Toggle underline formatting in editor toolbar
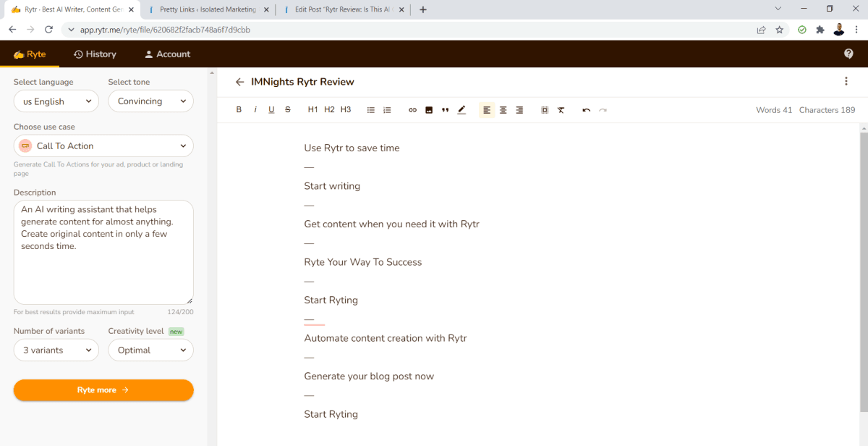The image size is (868, 446). tap(271, 110)
